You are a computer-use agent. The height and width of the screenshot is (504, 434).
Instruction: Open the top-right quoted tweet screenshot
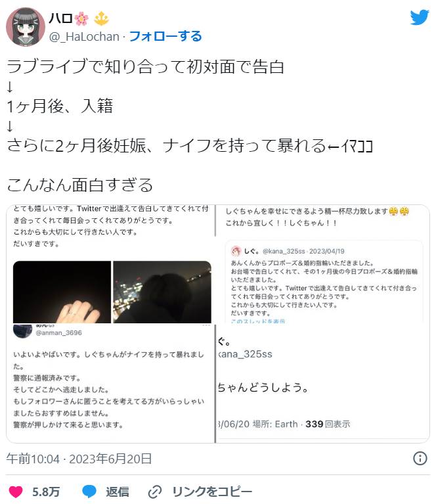pos(322,263)
